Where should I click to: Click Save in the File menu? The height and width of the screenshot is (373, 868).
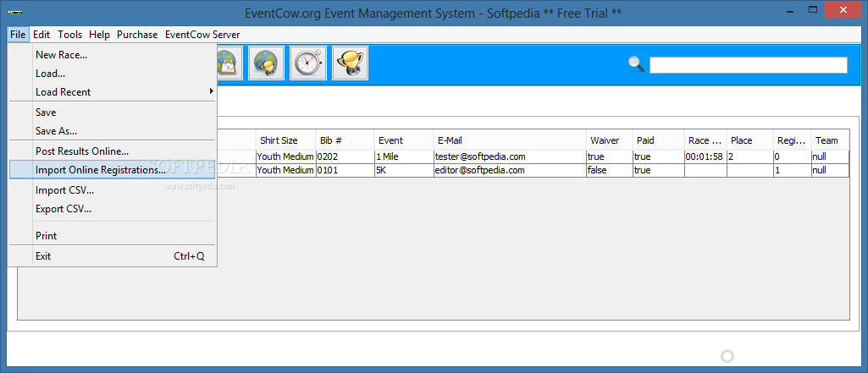[113, 112]
